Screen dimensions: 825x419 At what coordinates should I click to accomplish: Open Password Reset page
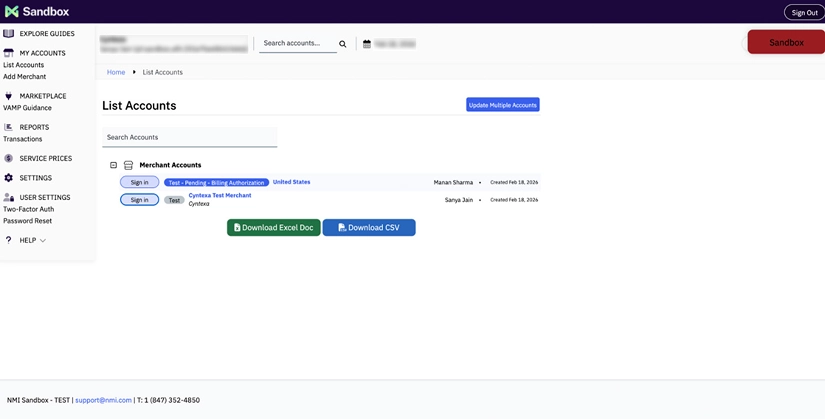[x=27, y=221]
